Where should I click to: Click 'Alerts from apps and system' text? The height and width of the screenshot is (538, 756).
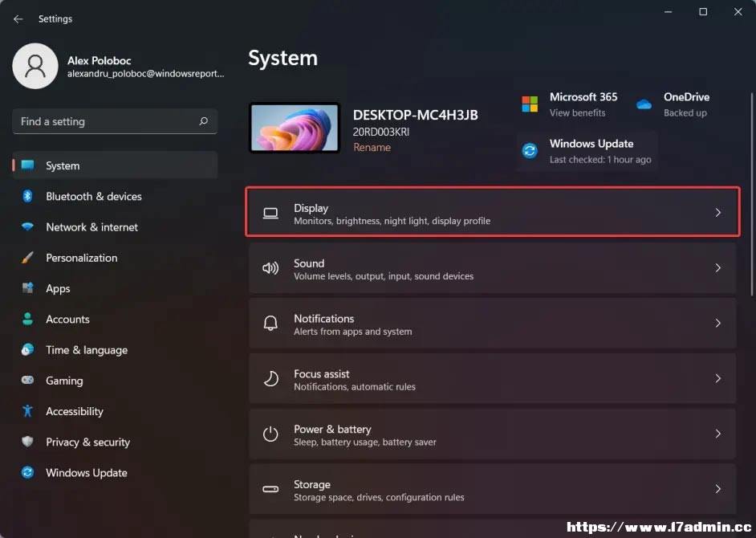353,332
